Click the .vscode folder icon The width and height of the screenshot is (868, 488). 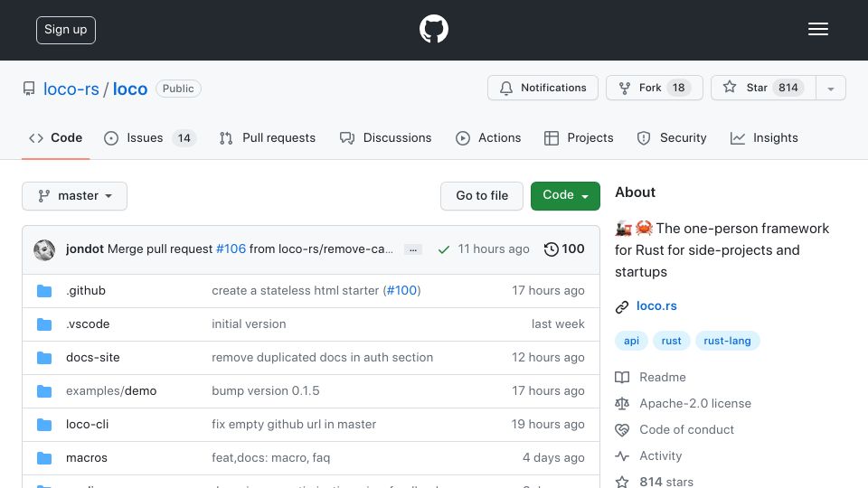point(44,324)
